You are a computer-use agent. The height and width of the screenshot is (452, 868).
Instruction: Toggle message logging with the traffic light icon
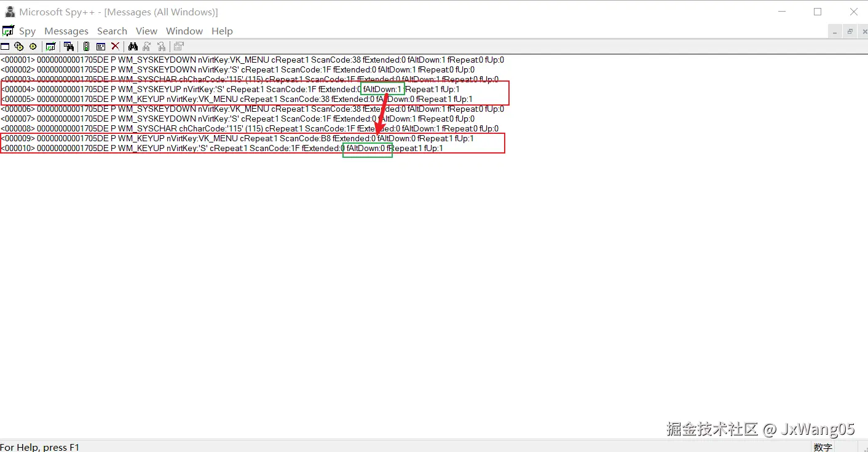86,47
